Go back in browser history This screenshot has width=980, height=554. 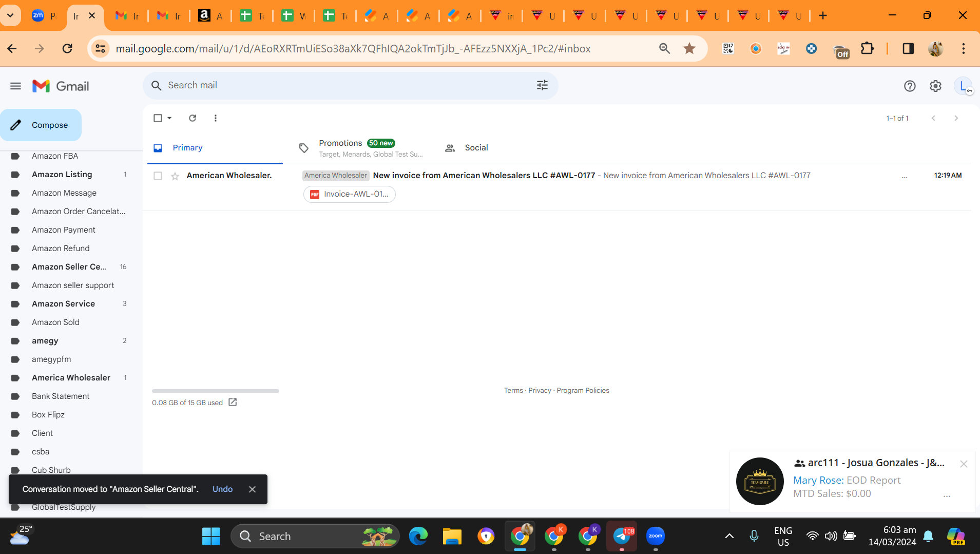(x=12, y=48)
